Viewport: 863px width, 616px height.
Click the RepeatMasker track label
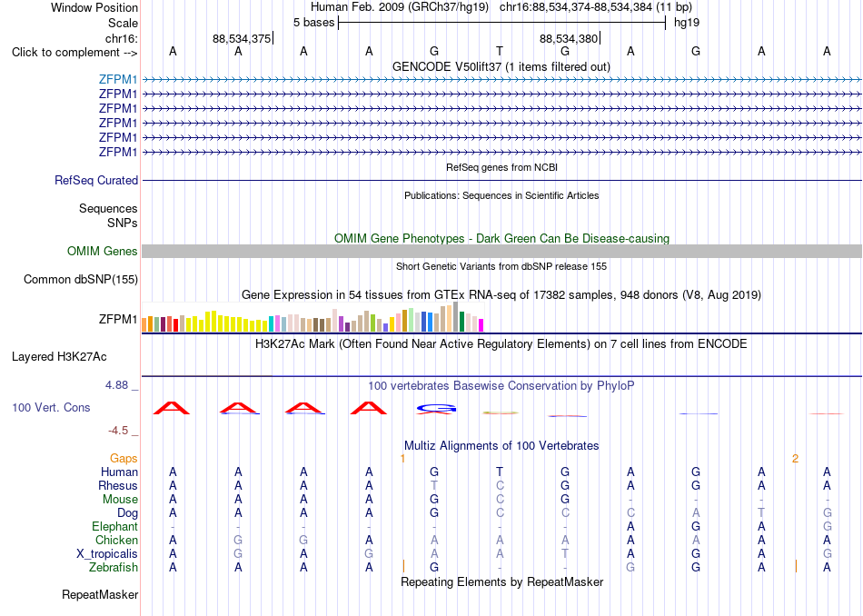coord(100,594)
